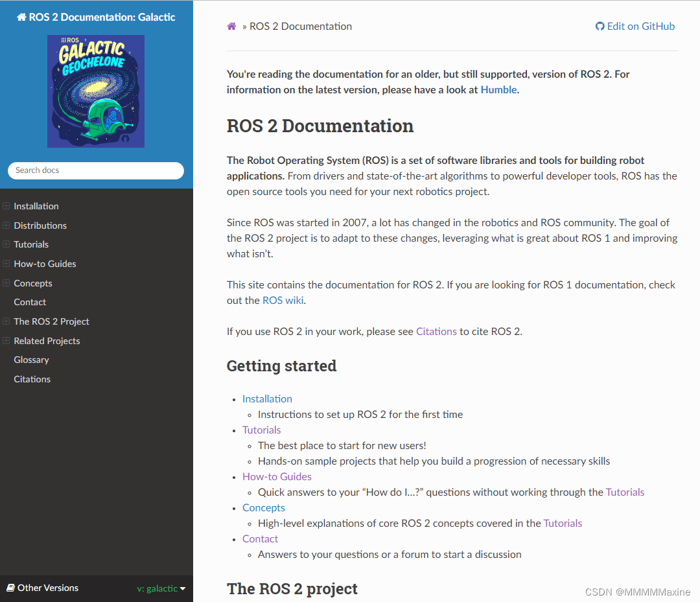Open Contact link under Getting started
This screenshot has width=700, height=602.
point(261,539)
